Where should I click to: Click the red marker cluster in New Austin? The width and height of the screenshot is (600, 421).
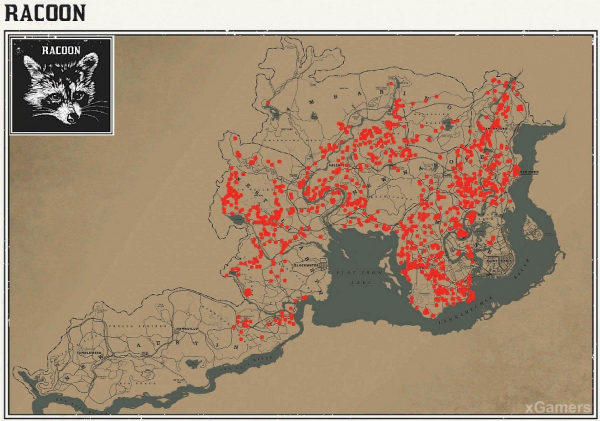tap(240, 324)
